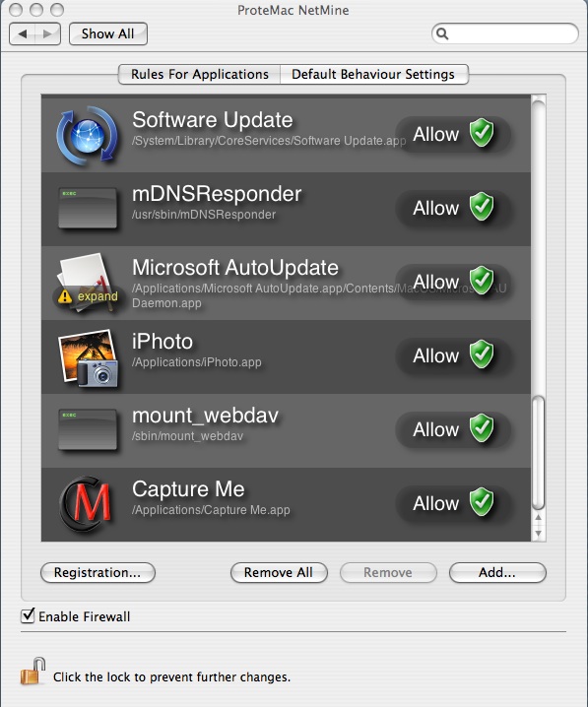Image resolution: width=588 pixels, height=707 pixels.
Task: Select the /usr/sbin/mDNSResponder path text
Action: 203,215
